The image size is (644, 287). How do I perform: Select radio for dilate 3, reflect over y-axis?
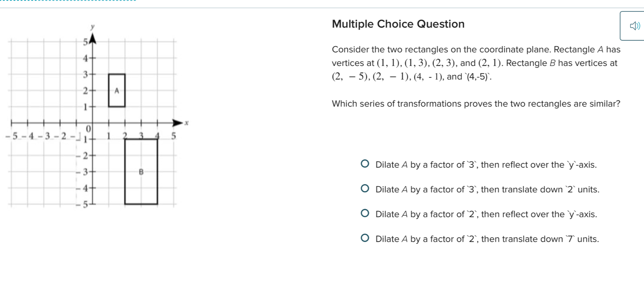pyautogui.click(x=365, y=164)
